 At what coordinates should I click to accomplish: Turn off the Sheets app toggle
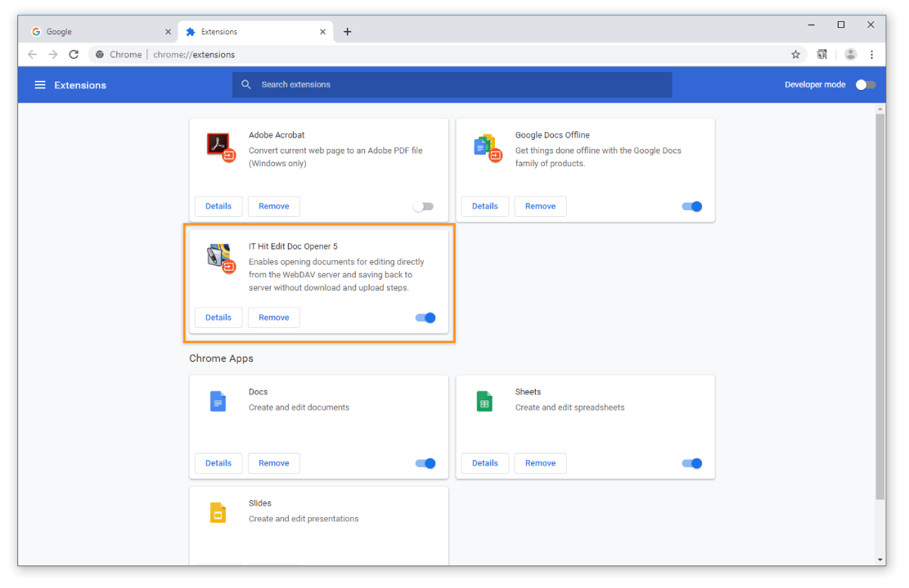[692, 463]
